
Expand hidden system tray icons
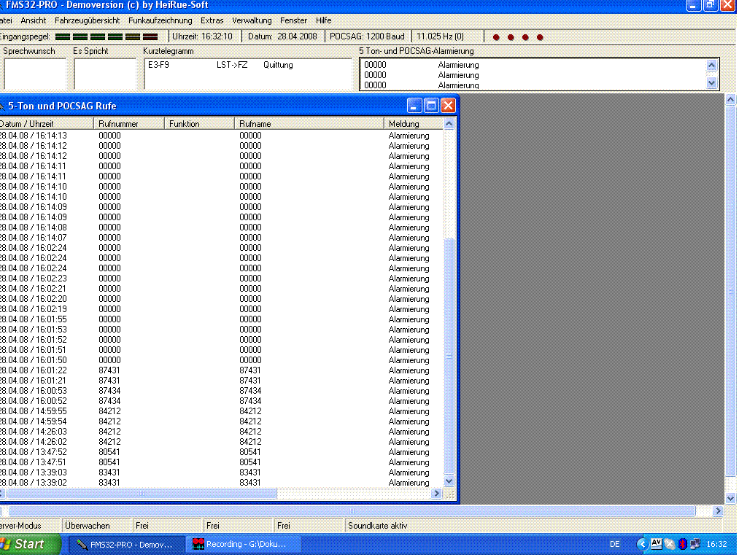(x=642, y=544)
